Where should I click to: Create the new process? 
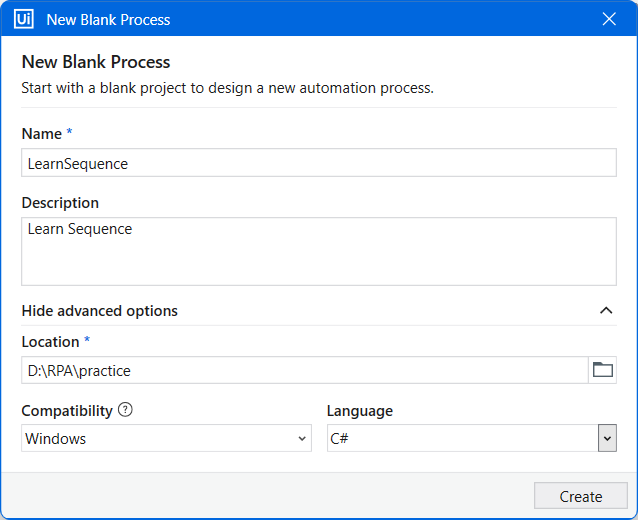581,496
